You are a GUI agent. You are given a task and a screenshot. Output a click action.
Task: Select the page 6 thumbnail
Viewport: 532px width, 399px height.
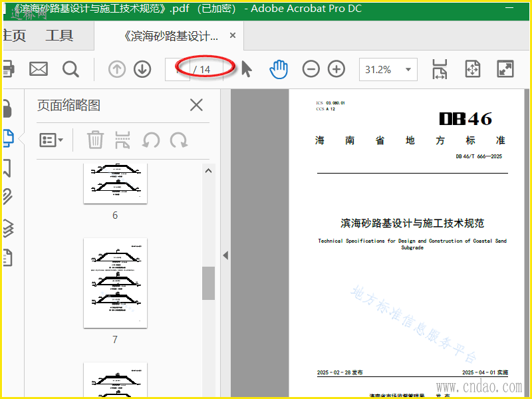(x=115, y=184)
